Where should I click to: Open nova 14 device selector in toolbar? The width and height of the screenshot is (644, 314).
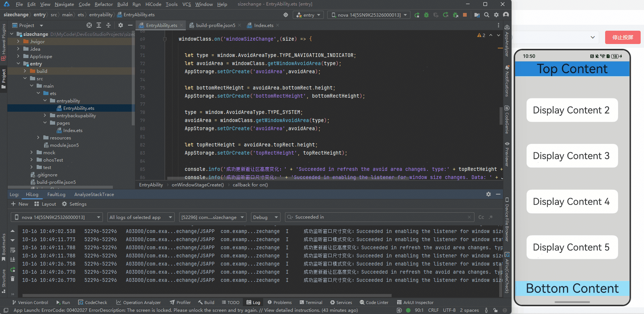pos(369,15)
